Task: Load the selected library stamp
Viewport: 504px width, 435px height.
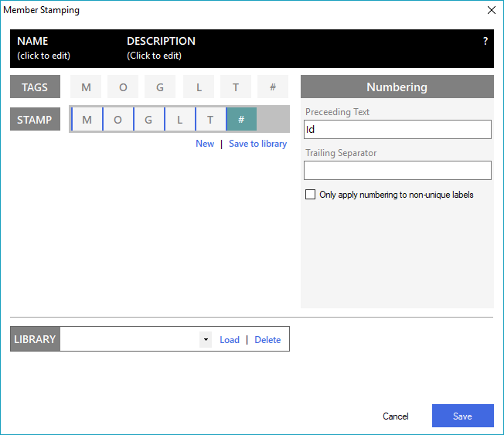Action: (230, 339)
